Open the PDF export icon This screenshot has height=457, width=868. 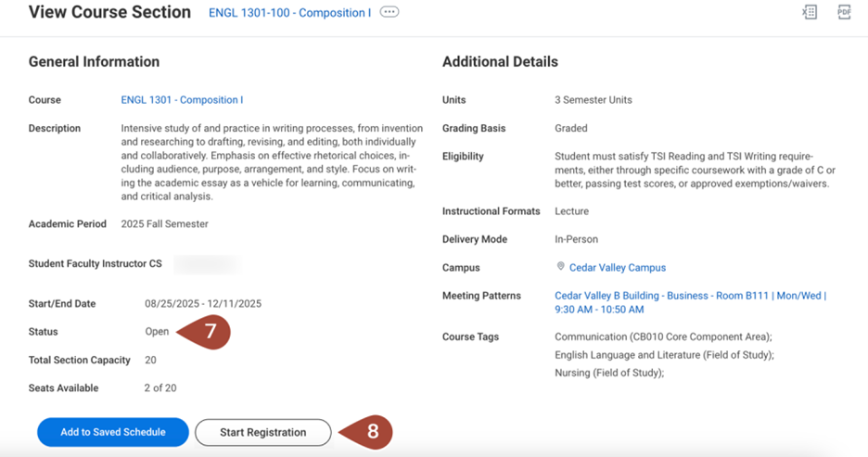[844, 12]
